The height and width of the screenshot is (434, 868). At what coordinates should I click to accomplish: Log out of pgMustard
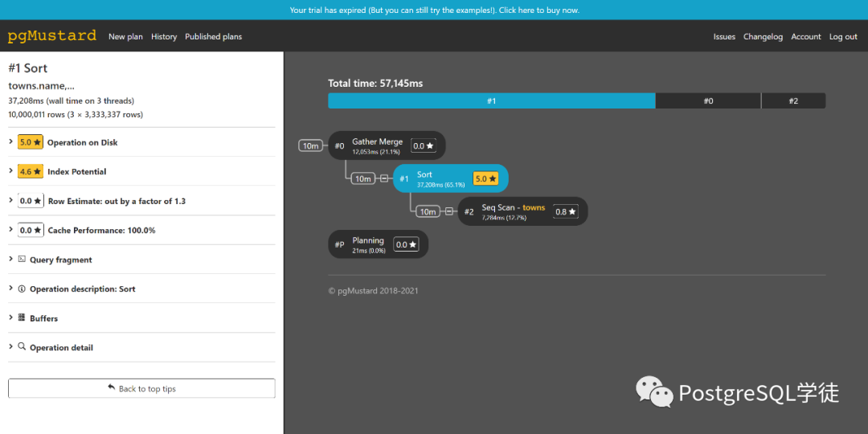843,36
